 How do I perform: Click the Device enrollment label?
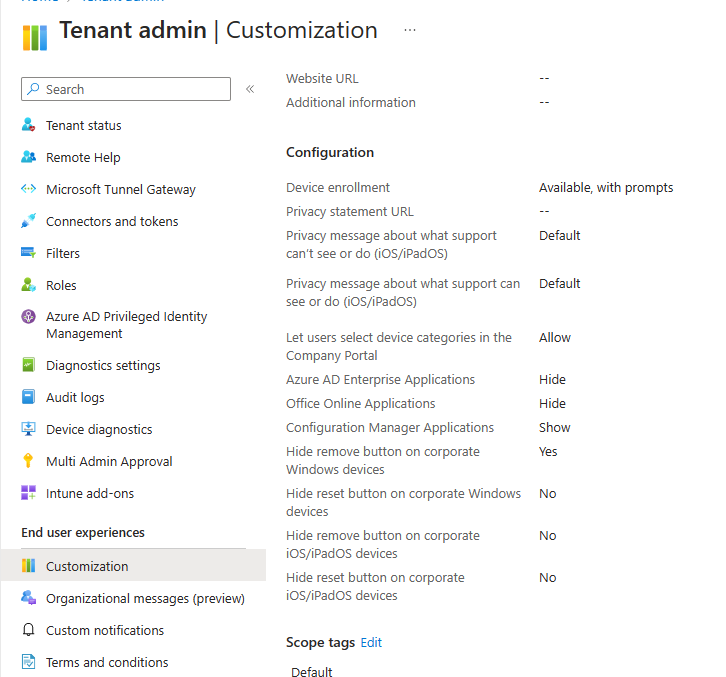pyautogui.click(x=338, y=188)
